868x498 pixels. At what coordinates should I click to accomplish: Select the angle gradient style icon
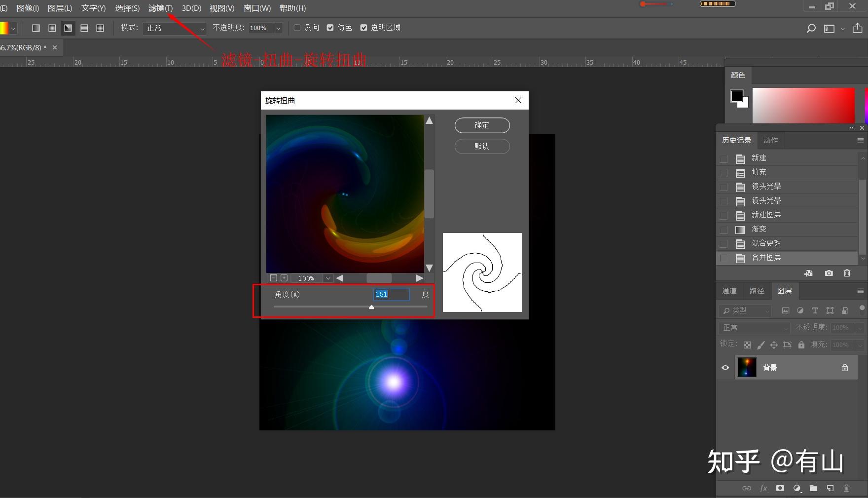point(68,28)
